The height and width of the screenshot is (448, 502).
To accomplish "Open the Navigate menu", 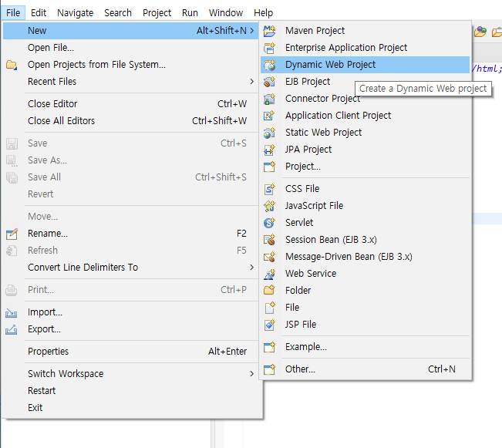I will (76, 13).
